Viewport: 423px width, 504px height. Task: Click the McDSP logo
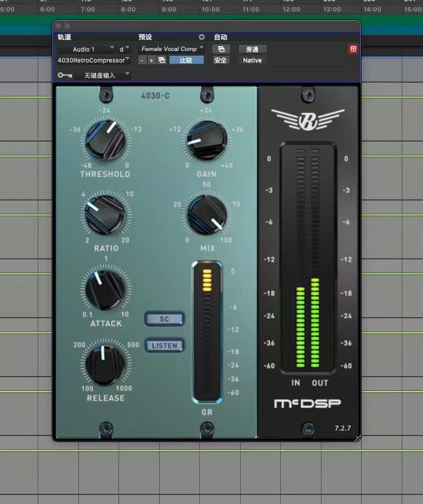click(x=307, y=403)
